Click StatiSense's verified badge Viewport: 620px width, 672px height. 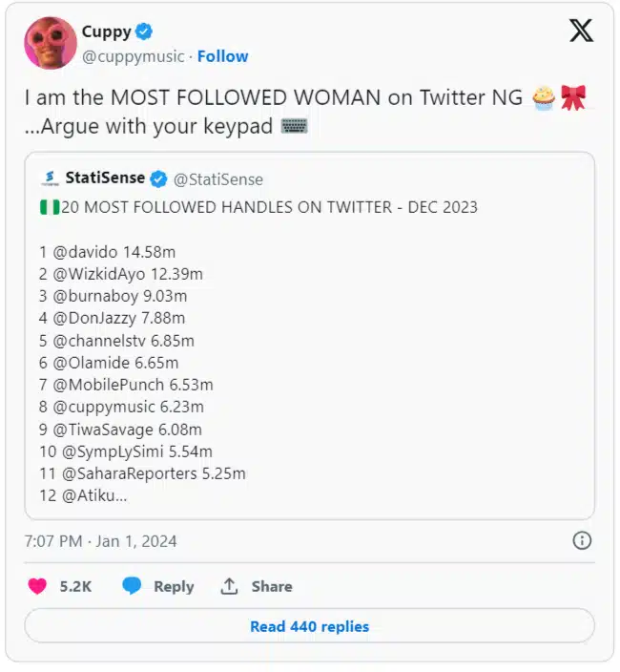click(x=159, y=178)
